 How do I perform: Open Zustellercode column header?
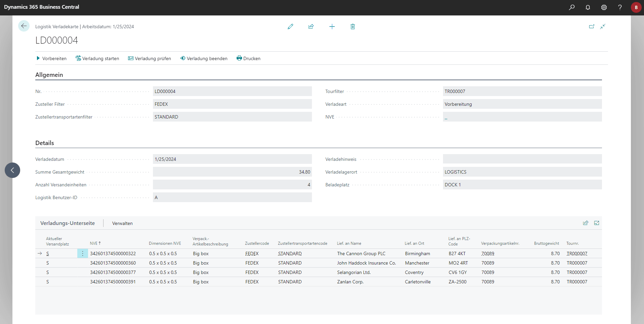coord(257,243)
